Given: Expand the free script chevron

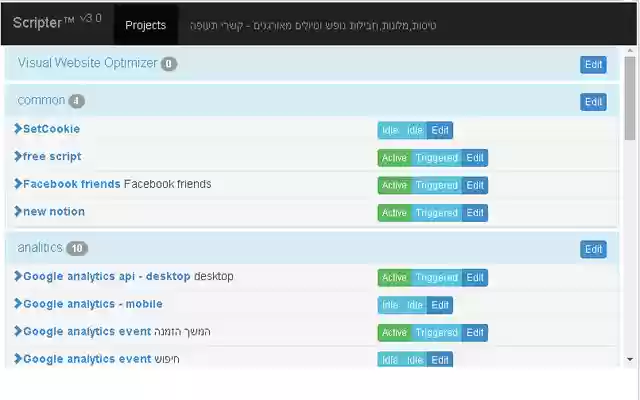Looking at the screenshot, I should click(18, 156).
